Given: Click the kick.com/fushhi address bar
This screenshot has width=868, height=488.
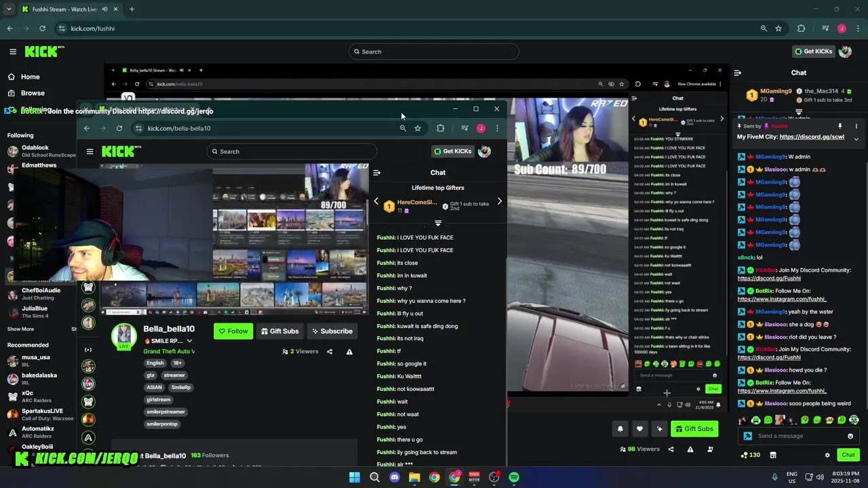Looking at the screenshot, I should point(407,28).
